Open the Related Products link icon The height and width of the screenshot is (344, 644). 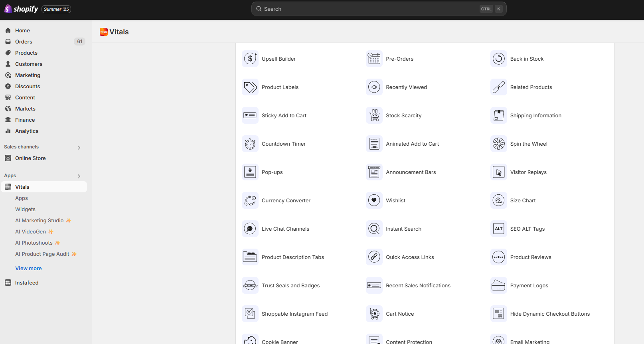pos(499,87)
